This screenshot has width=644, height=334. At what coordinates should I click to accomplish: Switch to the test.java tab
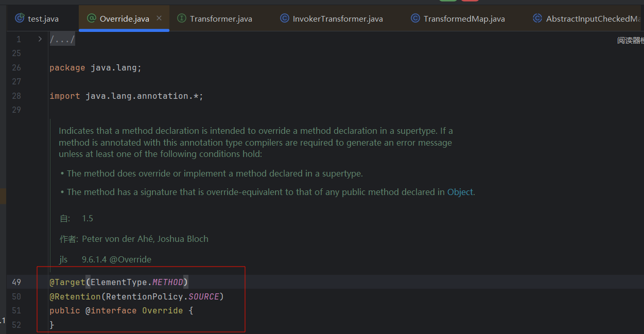click(43, 19)
